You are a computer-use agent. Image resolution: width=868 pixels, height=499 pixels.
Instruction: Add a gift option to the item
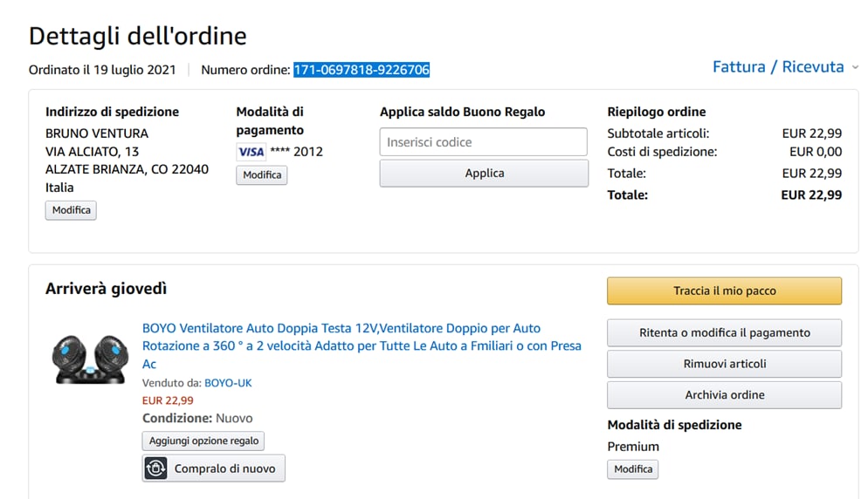[x=203, y=441]
